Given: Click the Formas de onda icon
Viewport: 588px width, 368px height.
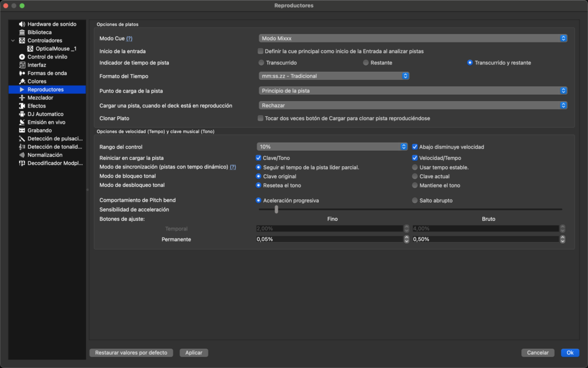Looking at the screenshot, I should tap(22, 73).
